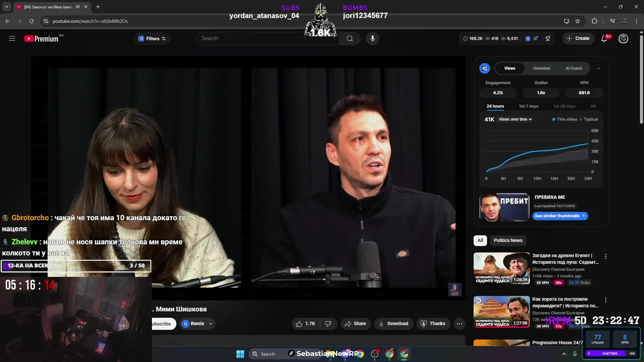Like the video with thumbs up 1.7K
The height and width of the screenshot is (362, 644).
305,324
